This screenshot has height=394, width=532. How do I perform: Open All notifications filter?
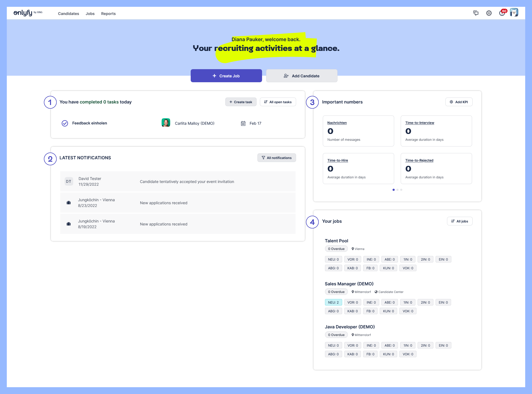276,158
